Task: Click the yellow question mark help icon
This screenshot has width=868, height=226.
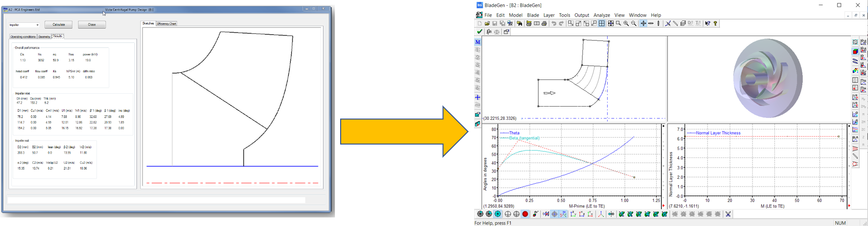Action: [715, 23]
